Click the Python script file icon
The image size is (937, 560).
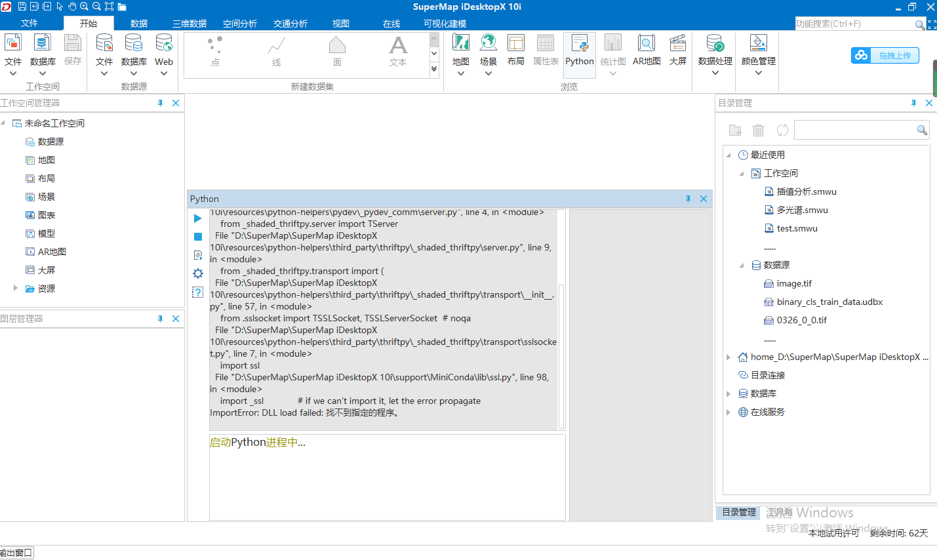point(198,255)
